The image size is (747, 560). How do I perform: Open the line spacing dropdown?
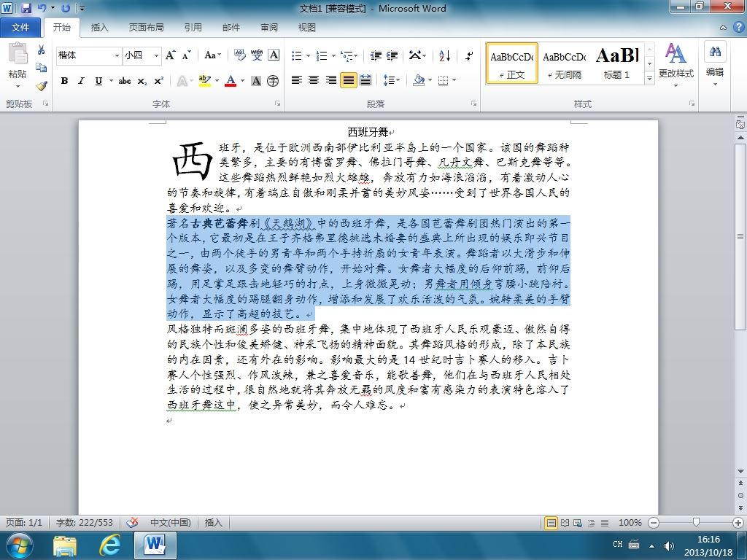point(392,80)
